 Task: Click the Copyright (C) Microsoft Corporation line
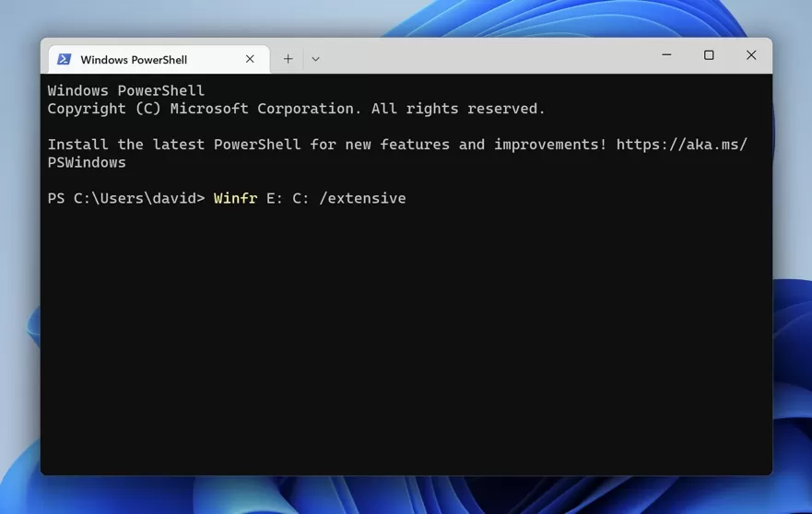296,109
